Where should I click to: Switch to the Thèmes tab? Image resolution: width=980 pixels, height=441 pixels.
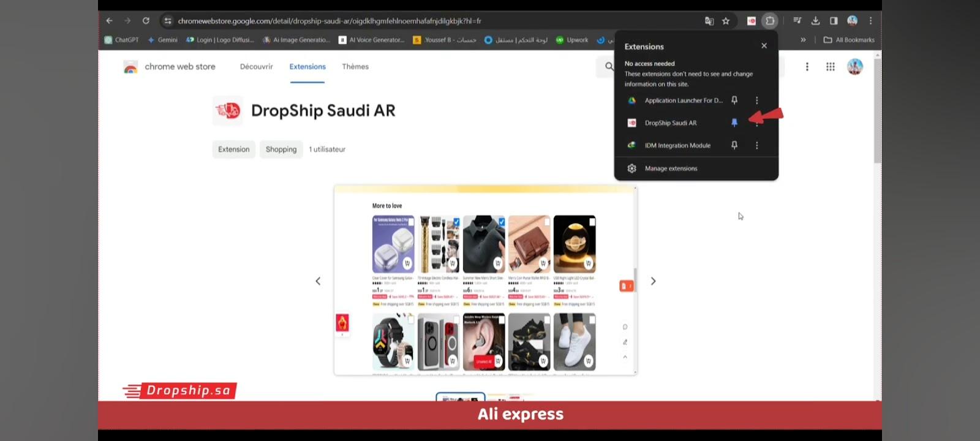[355, 67]
